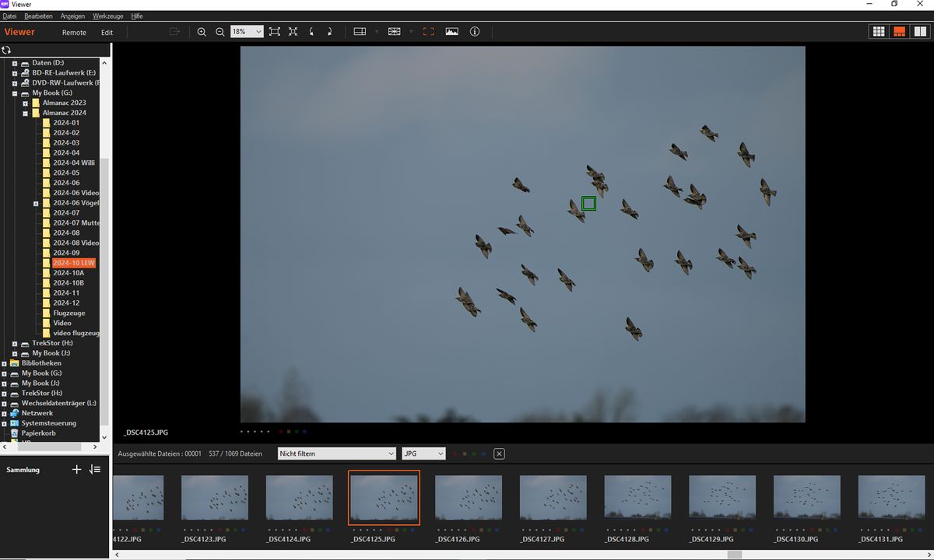
Task: Rotate image left icon
Action: click(312, 32)
